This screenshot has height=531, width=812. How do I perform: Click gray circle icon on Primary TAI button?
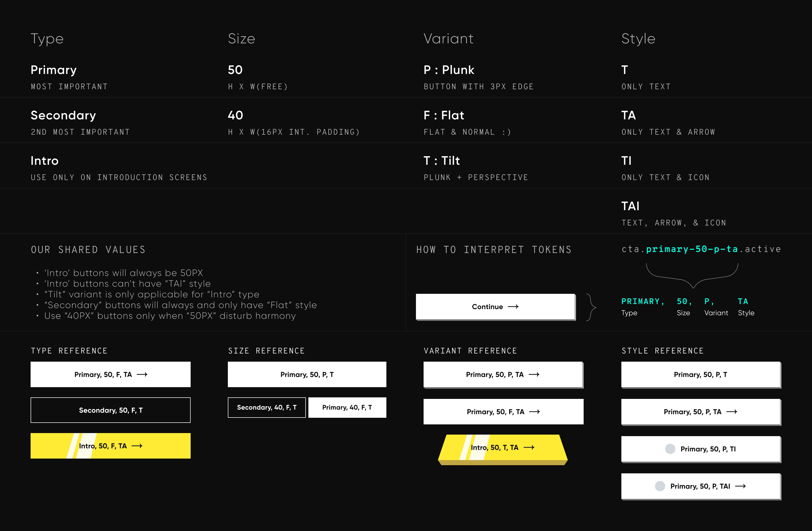[660, 486]
